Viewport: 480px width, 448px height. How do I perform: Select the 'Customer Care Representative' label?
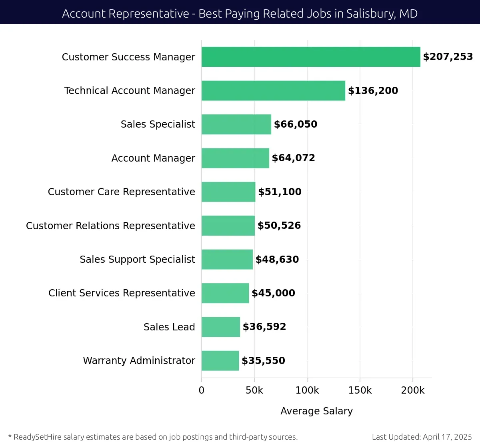[122, 192]
